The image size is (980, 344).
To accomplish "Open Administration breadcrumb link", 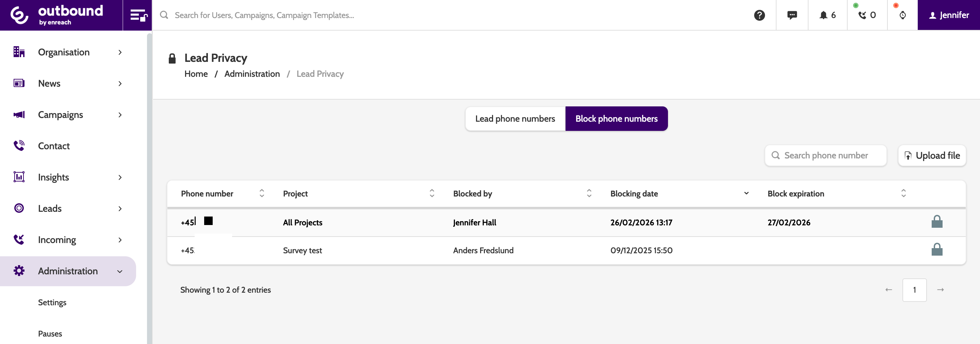I will (252, 74).
